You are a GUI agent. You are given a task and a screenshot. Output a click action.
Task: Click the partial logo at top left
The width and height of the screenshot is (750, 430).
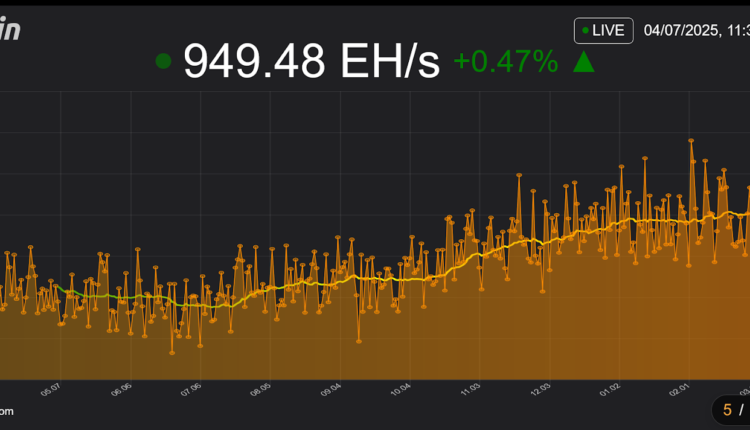[x=10, y=30]
